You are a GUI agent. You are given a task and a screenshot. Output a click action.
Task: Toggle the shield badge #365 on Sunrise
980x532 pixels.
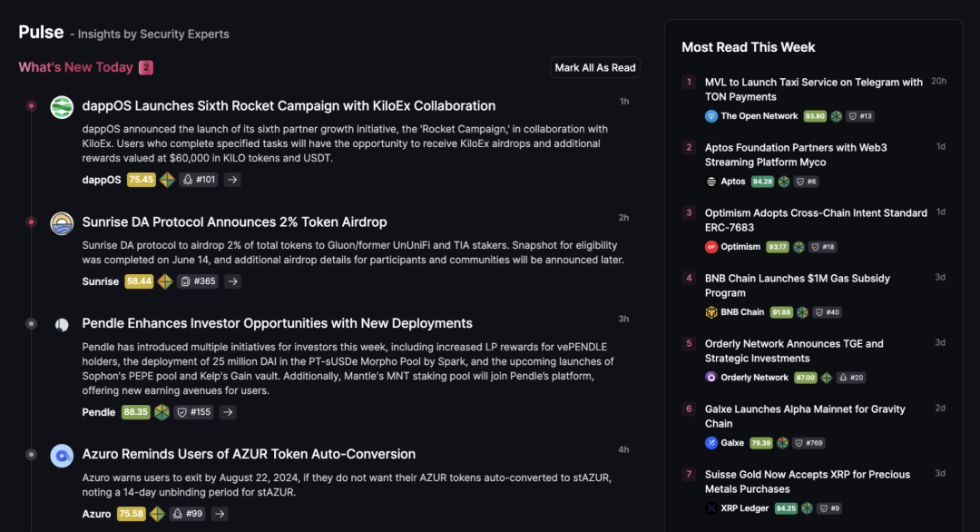click(196, 281)
